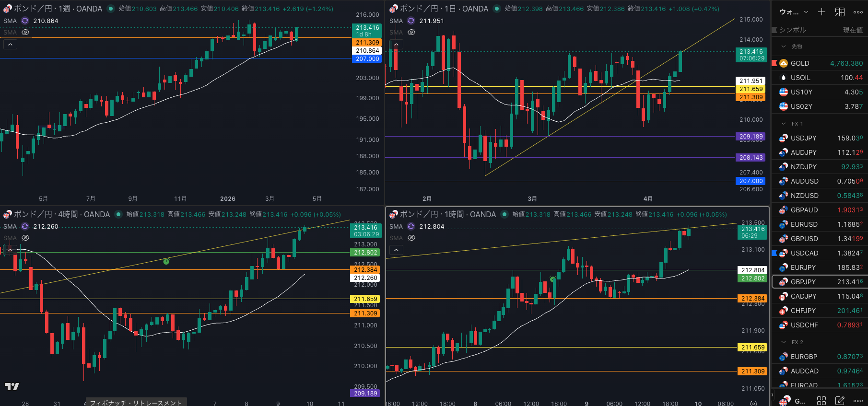Collapse the FX 2 section in watchlist
The width and height of the screenshot is (868, 406).
tap(784, 342)
